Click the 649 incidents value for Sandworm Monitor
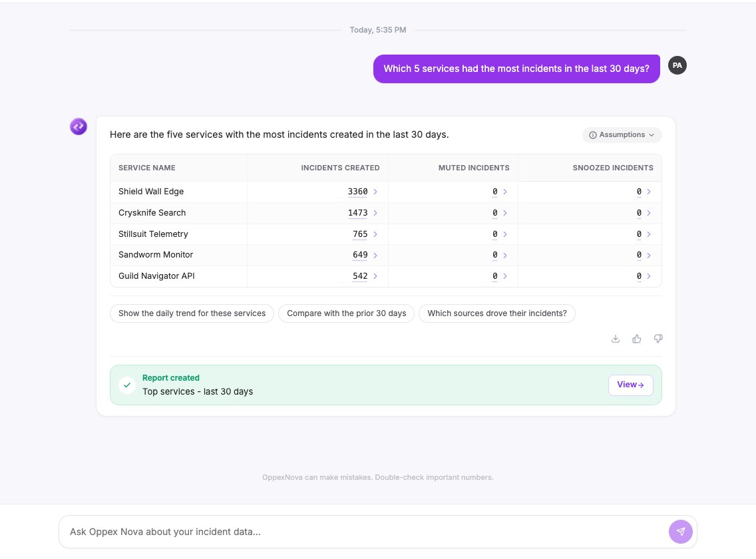This screenshot has height=559, width=756. [x=360, y=255]
